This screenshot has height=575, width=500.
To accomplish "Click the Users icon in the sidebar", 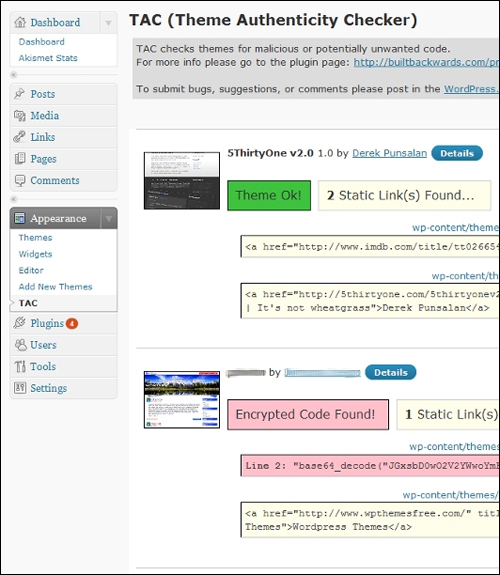I will [21, 345].
